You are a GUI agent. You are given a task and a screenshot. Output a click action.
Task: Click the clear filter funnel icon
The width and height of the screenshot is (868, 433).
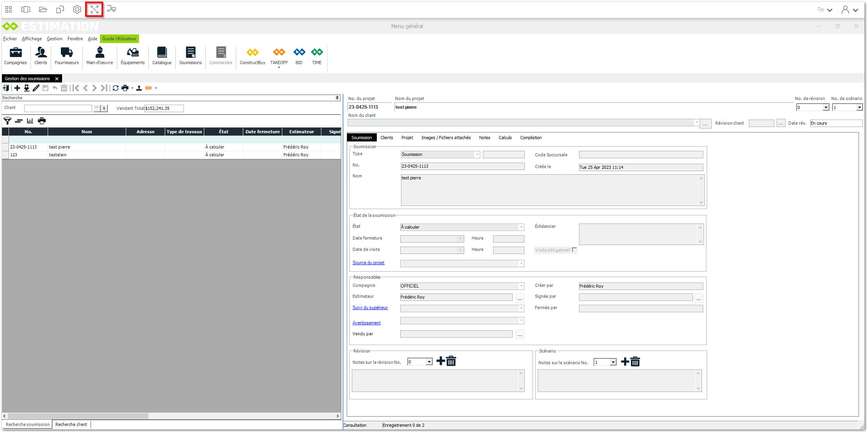click(7, 121)
